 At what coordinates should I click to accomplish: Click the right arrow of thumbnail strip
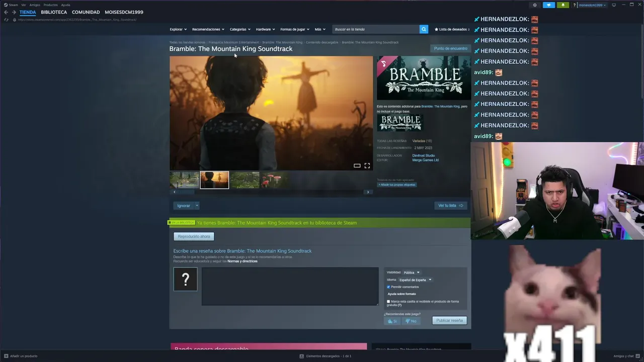click(x=368, y=192)
